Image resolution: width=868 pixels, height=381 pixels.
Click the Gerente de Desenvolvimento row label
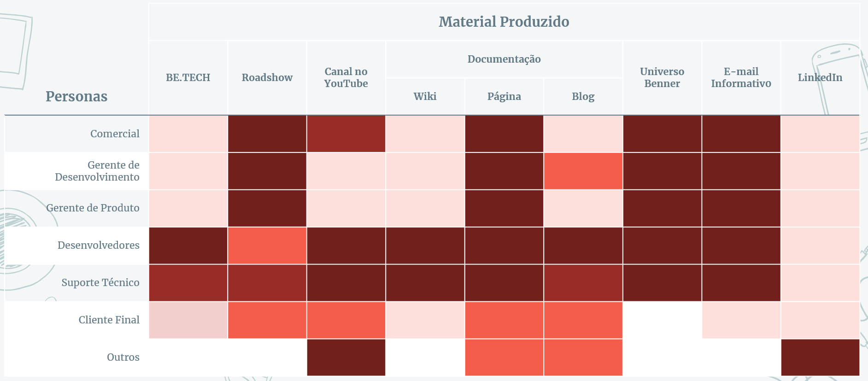tap(97, 171)
